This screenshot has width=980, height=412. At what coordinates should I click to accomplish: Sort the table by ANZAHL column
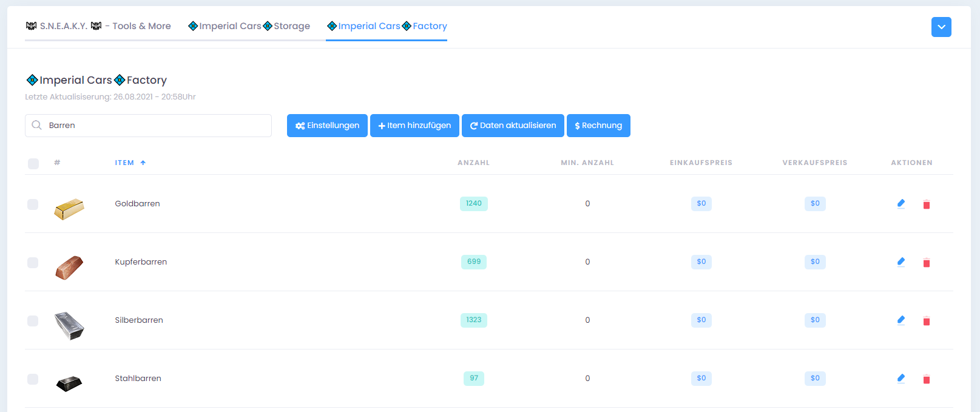[x=473, y=163]
